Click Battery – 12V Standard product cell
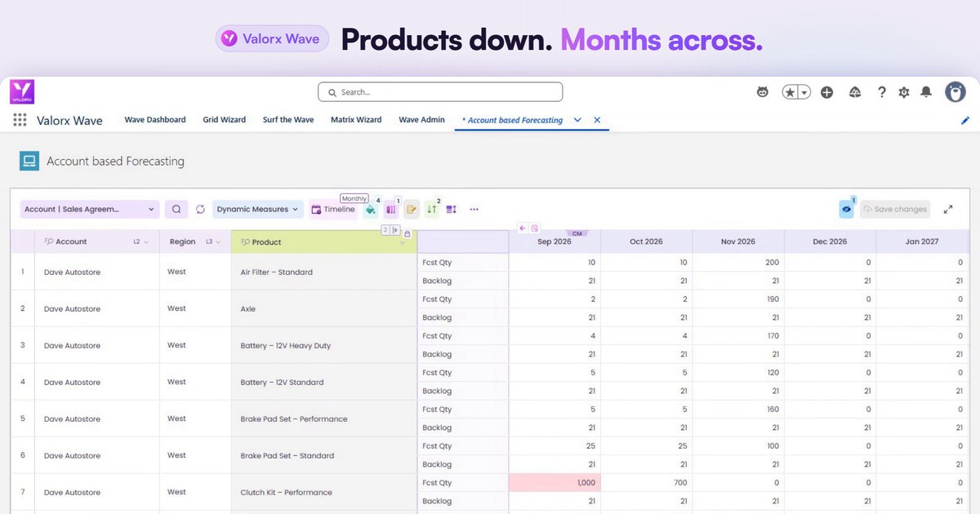Screen dimensions: 980x514 pyautogui.click(x=324, y=382)
